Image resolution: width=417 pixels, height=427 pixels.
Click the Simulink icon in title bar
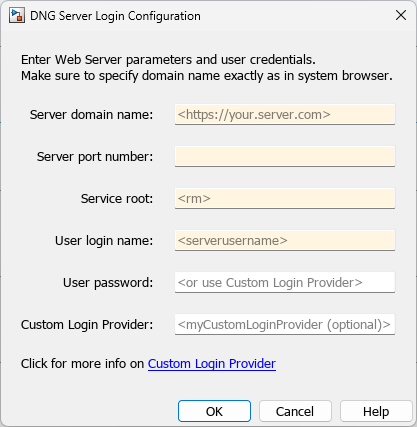(x=17, y=16)
